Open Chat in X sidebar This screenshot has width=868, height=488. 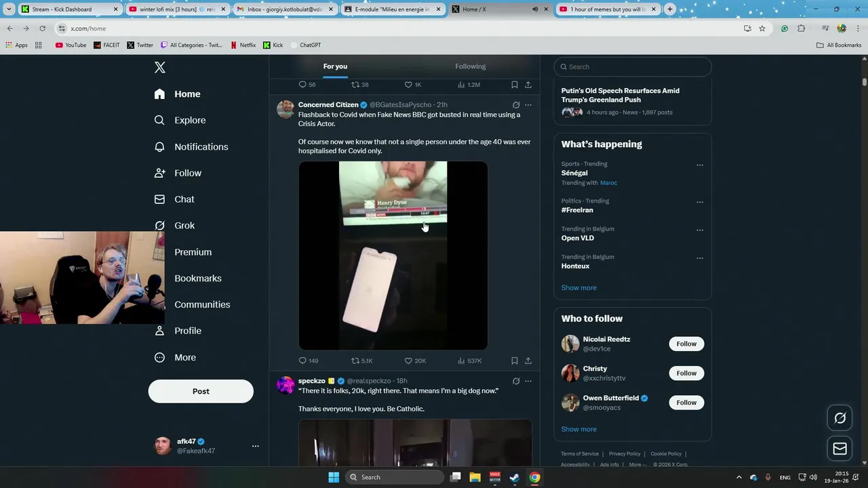point(175,199)
